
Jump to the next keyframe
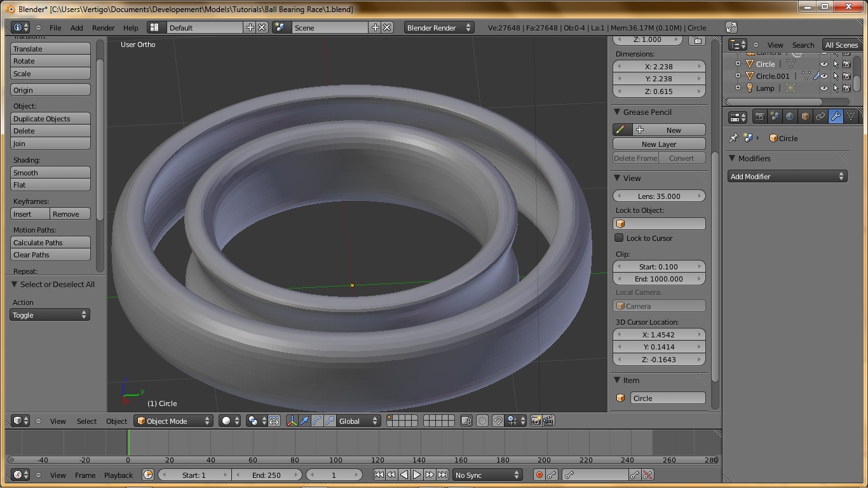click(x=430, y=475)
